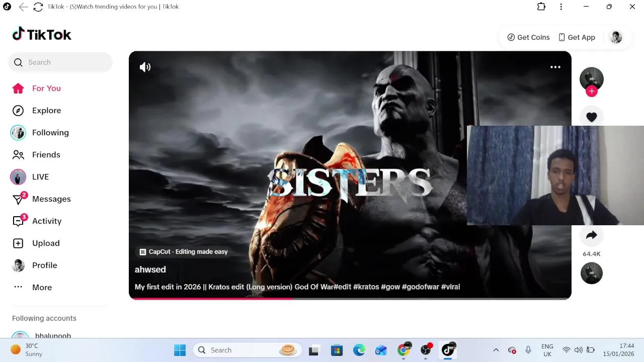Open Microsoft Edge from the taskbar
Image resolution: width=644 pixels, height=362 pixels.
coord(359,350)
